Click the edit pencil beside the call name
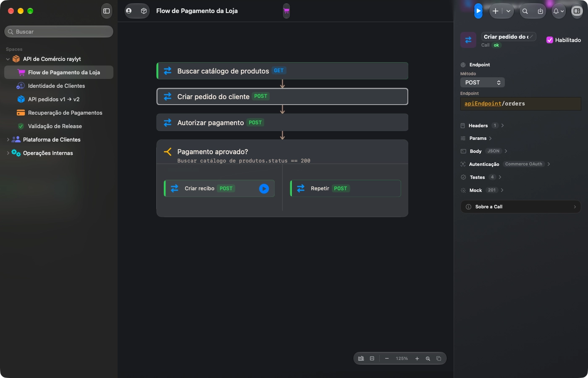588x378 pixels. (531, 37)
